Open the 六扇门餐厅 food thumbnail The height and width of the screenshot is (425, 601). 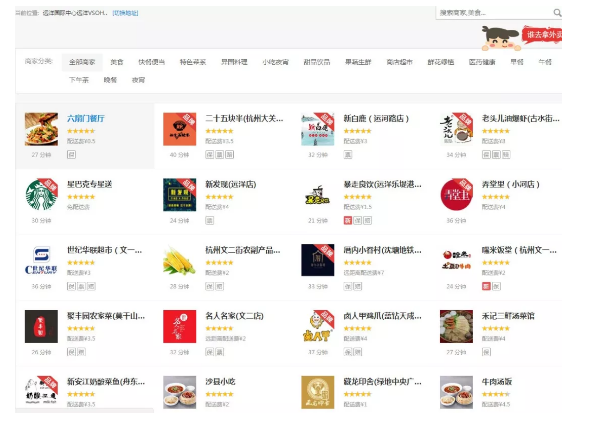point(41,129)
